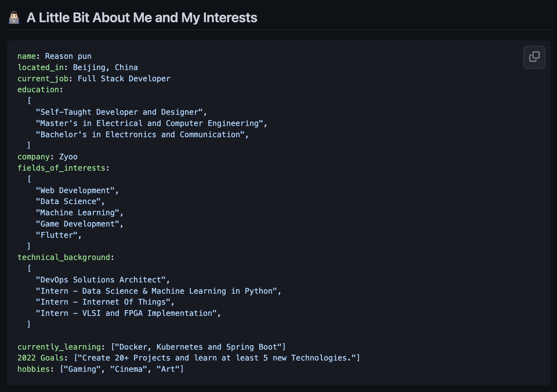Click the 'name' key in the code
557x392 pixels.
pos(26,56)
